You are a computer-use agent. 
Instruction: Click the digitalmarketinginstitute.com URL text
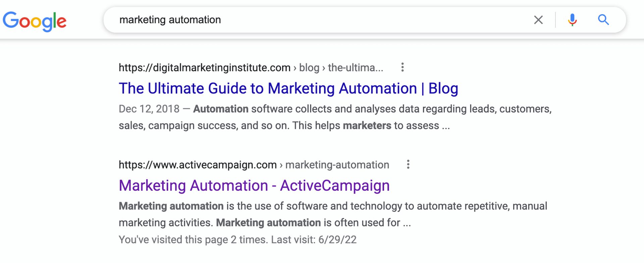(x=204, y=68)
